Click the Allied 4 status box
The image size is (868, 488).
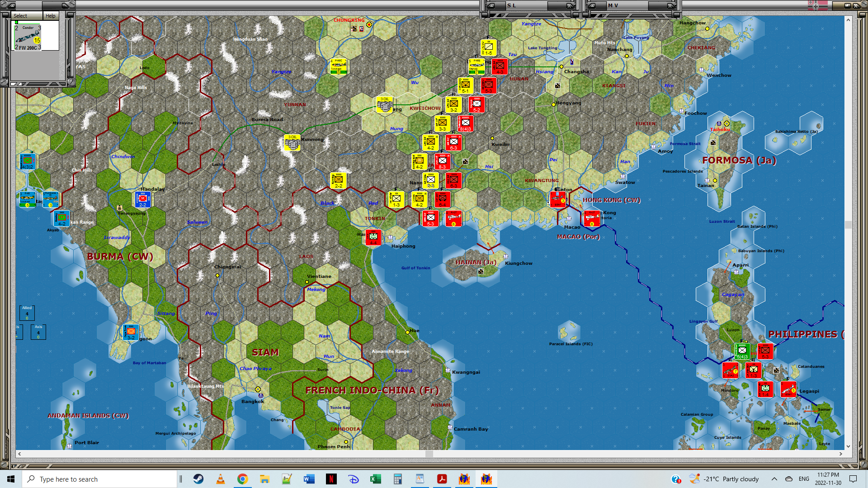coord(27,313)
